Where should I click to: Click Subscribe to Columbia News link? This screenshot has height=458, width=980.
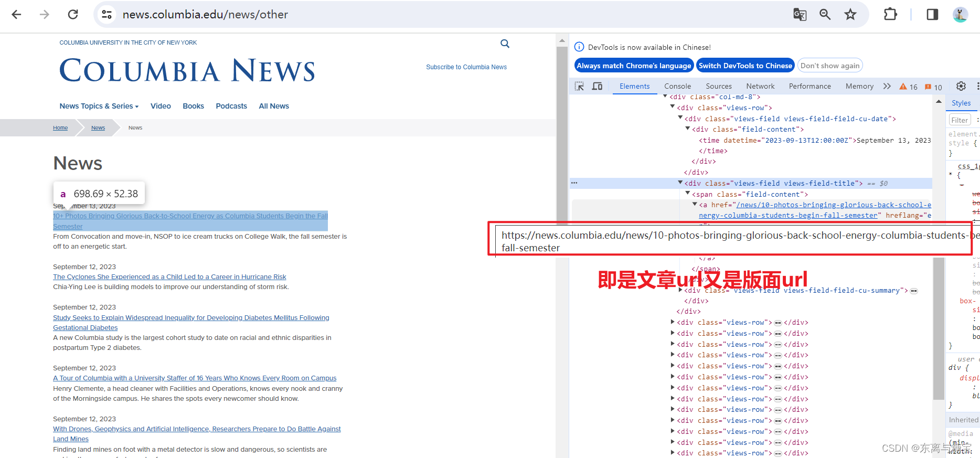(x=466, y=67)
